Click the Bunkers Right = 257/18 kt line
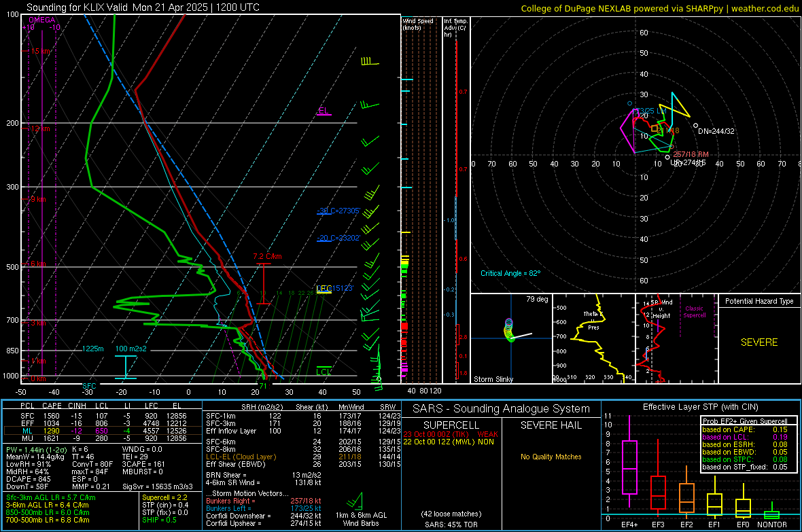 (264, 501)
